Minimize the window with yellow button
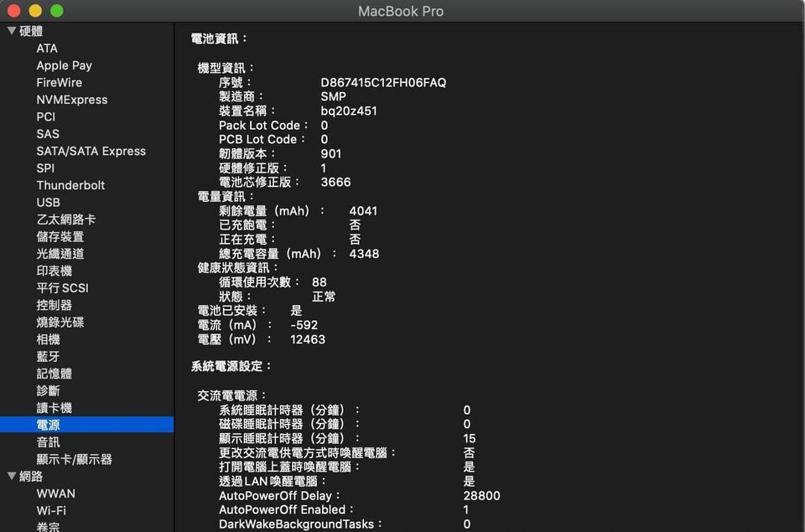Viewport: 805px width, 532px height. tap(35, 10)
